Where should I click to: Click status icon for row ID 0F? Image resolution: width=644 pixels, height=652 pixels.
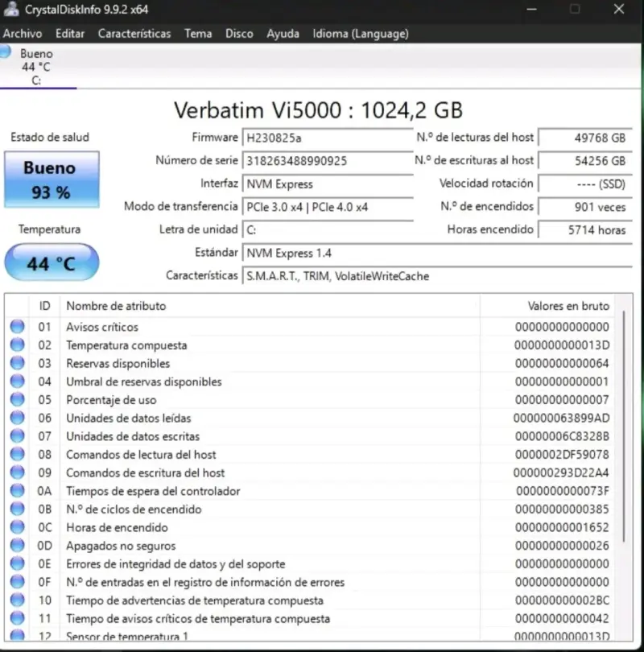[x=18, y=582]
